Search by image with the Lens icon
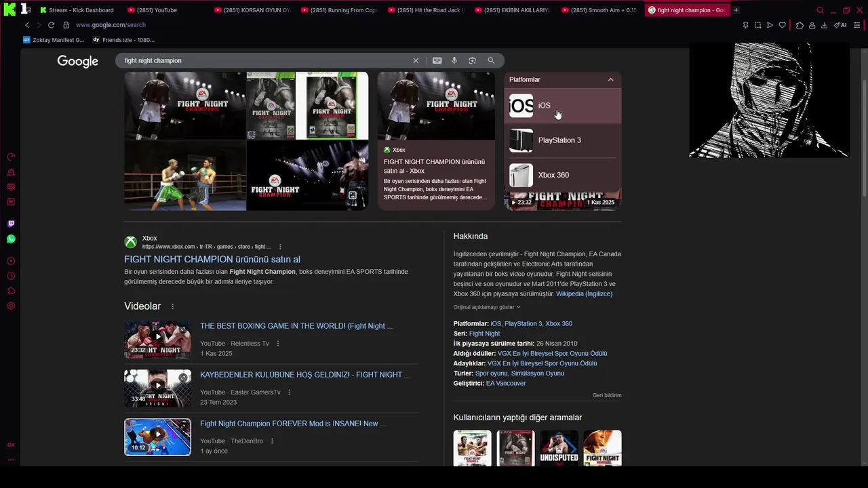The image size is (868, 488). (x=473, y=60)
